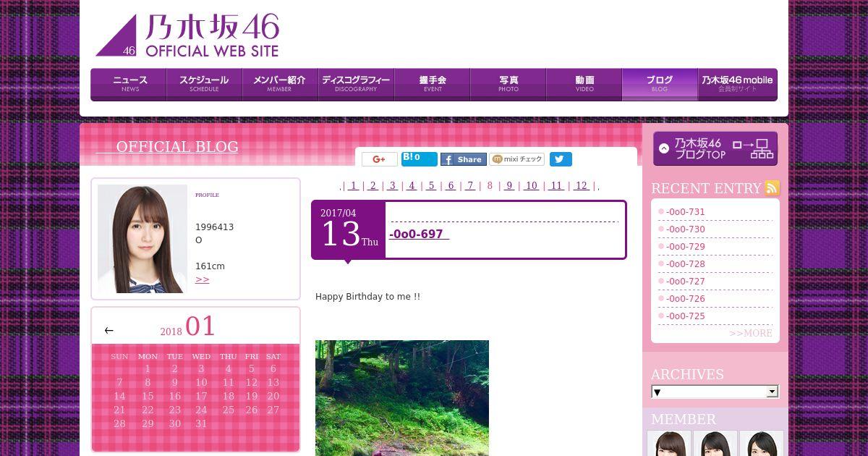Open blog post title -0o0-697

click(419, 235)
